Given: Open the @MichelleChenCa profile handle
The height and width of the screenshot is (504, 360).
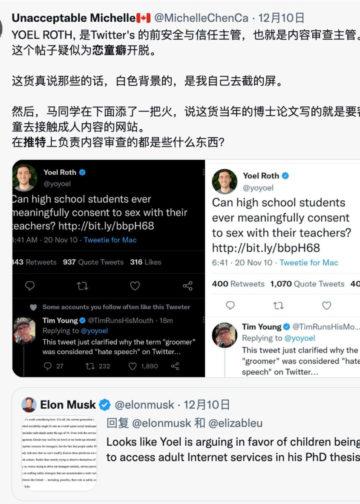Looking at the screenshot, I should pos(201,18).
